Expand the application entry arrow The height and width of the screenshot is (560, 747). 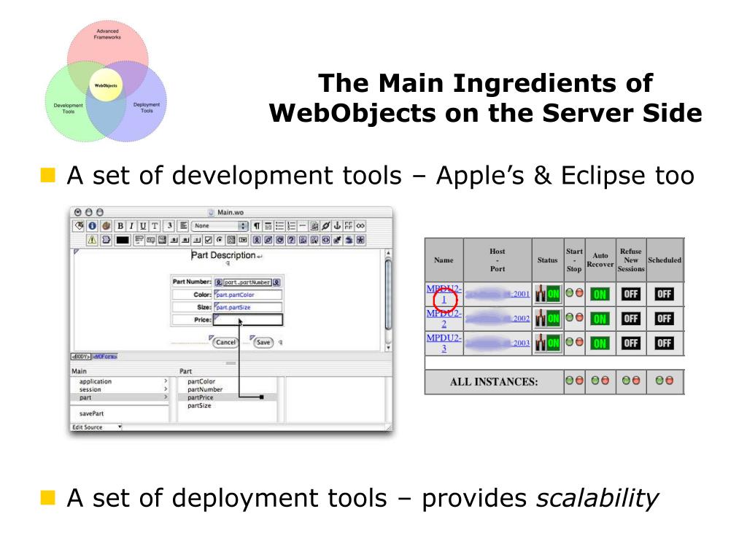click(166, 381)
